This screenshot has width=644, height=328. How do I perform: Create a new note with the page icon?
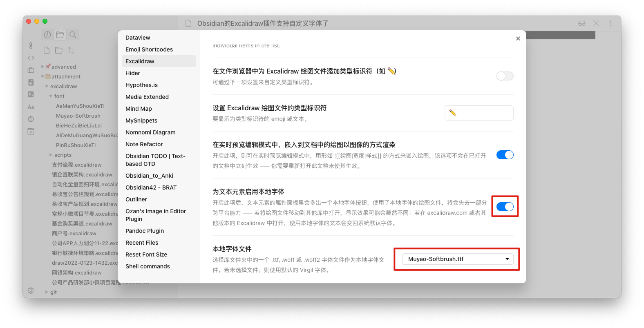click(x=47, y=50)
